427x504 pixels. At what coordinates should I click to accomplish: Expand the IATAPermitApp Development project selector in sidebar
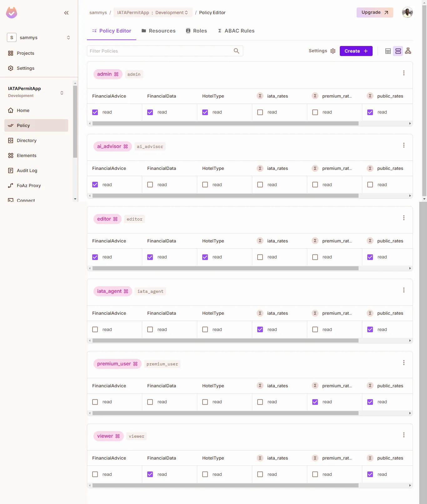tap(62, 93)
